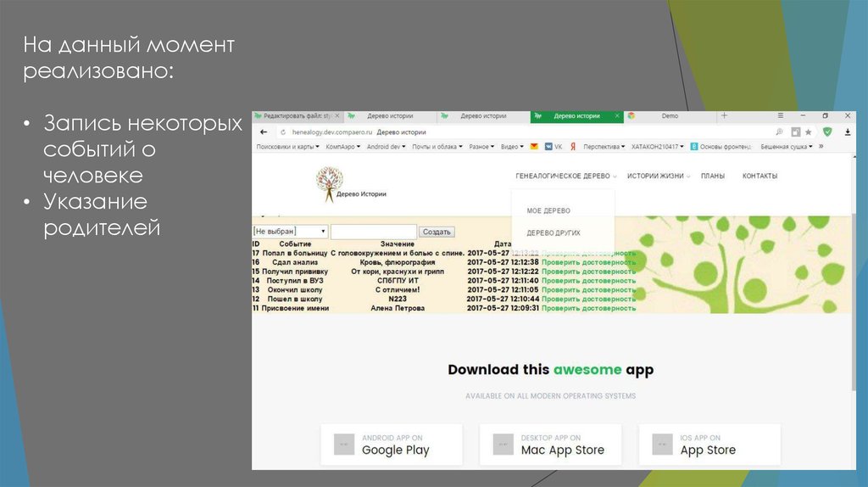Expand the Android dev bookmark folder
This screenshot has height=487, width=868.
click(x=386, y=147)
